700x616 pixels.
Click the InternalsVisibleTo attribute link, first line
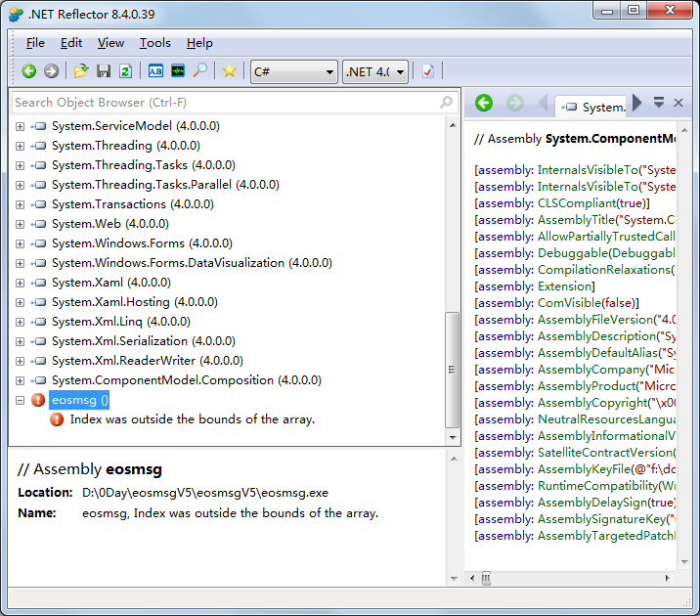coord(588,170)
